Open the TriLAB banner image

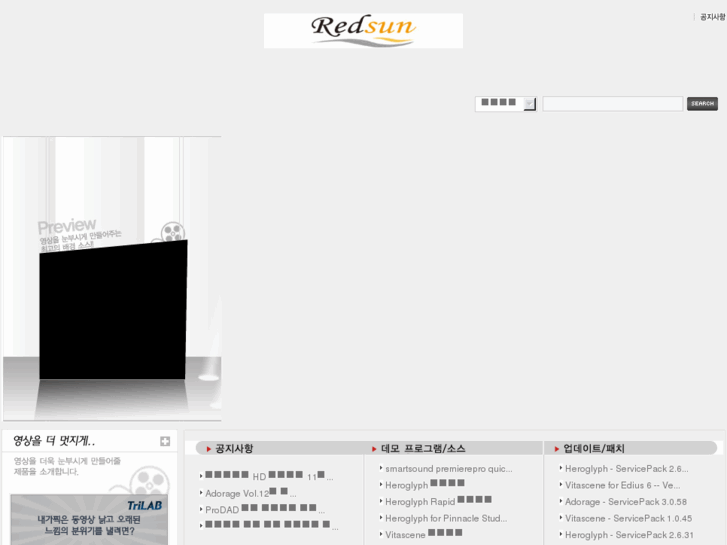(89, 519)
